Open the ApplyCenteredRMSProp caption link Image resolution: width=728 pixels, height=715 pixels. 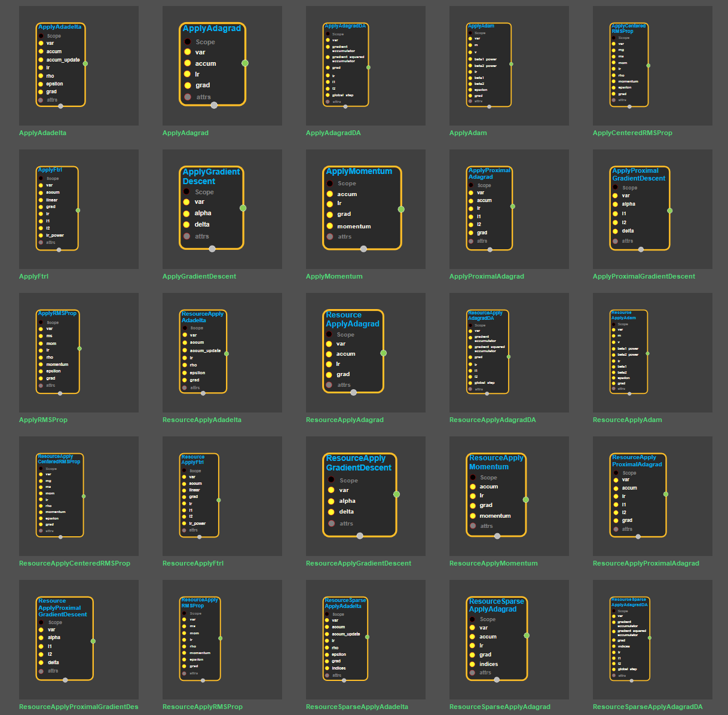click(x=632, y=133)
